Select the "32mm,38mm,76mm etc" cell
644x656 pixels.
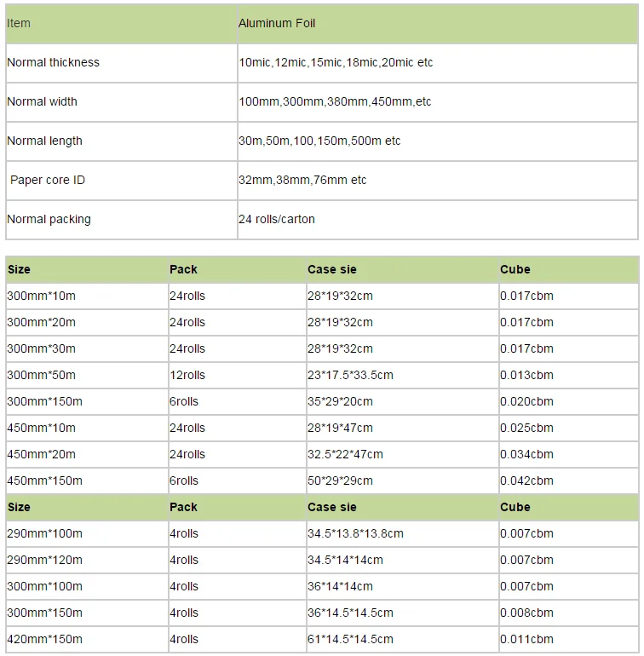[x=302, y=180]
